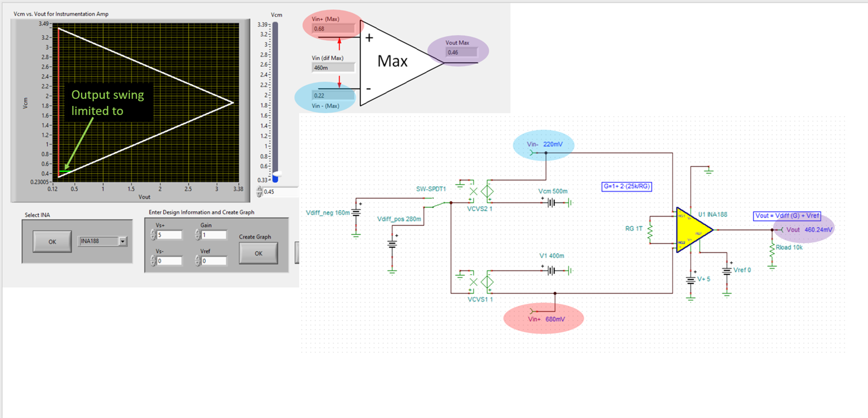Select the VCVS2 controlled source symbol
Screen dimensions: 868x418
(481, 191)
